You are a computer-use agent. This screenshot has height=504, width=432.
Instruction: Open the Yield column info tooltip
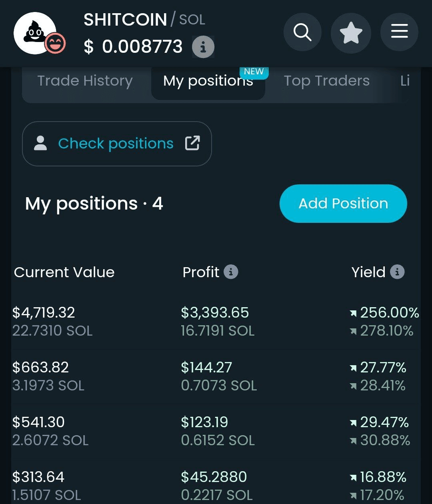[x=397, y=272]
